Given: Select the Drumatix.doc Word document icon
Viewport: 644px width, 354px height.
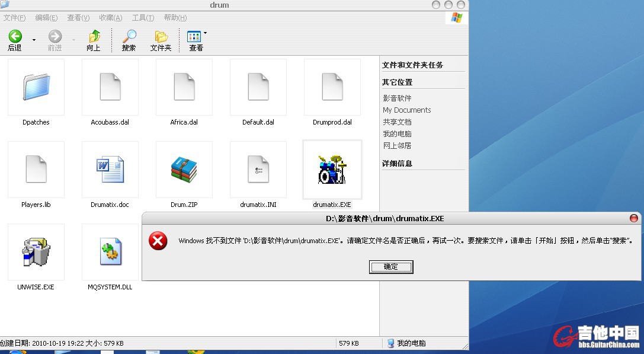Looking at the screenshot, I should click(x=110, y=170).
